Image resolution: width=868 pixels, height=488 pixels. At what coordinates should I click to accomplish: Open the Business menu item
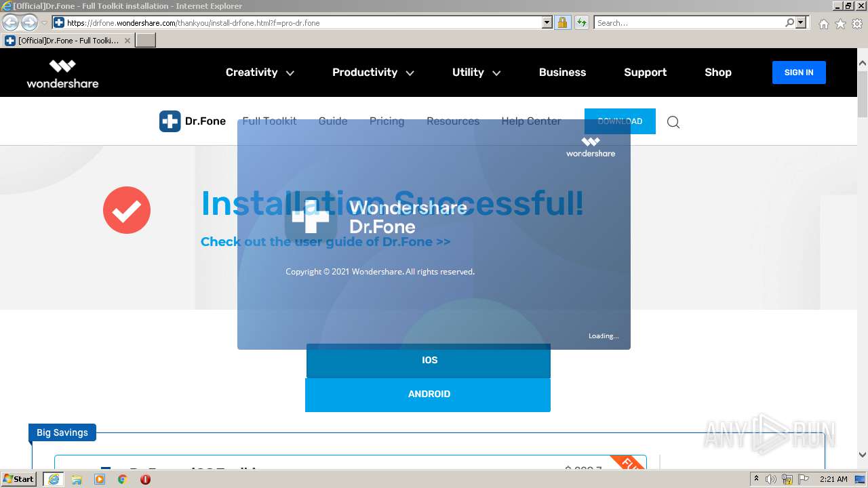pos(562,73)
